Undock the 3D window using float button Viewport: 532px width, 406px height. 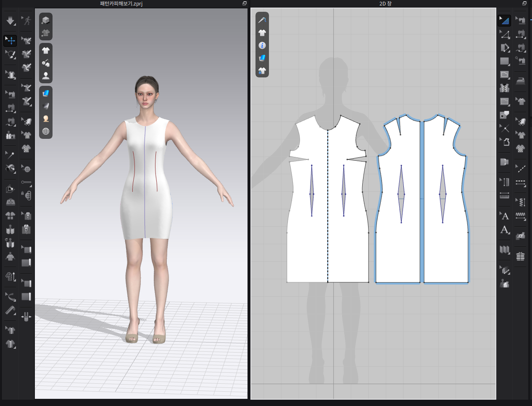(x=245, y=3)
